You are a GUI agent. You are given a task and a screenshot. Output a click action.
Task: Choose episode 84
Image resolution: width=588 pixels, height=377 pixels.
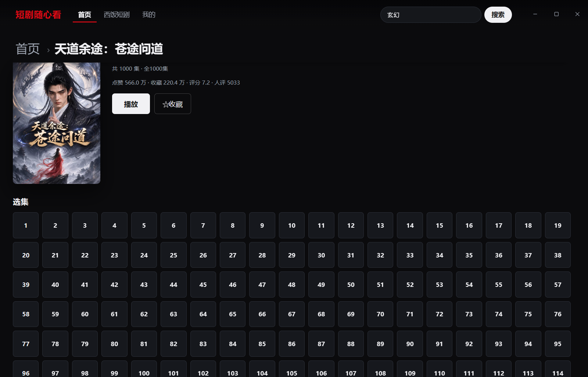pyautogui.click(x=233, y=344)
